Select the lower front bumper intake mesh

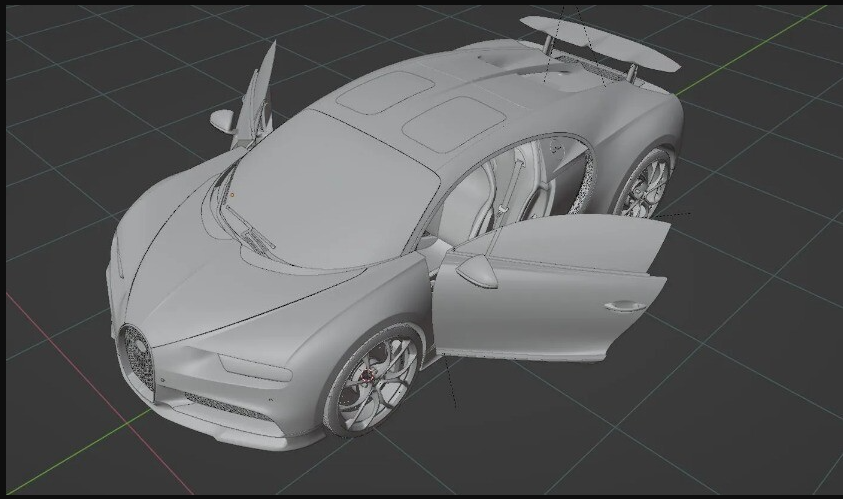[228, 407]
